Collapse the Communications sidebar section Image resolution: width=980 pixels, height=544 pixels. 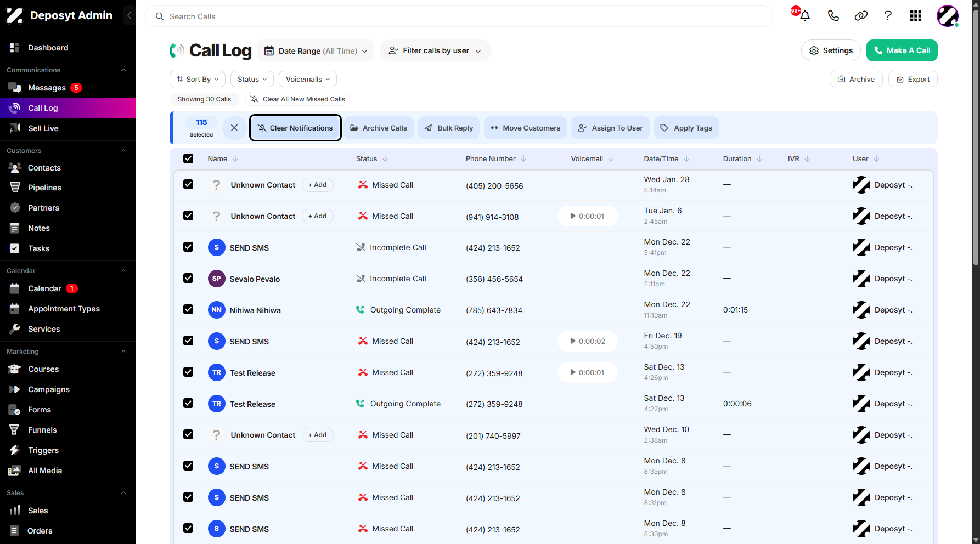point(123,70)
